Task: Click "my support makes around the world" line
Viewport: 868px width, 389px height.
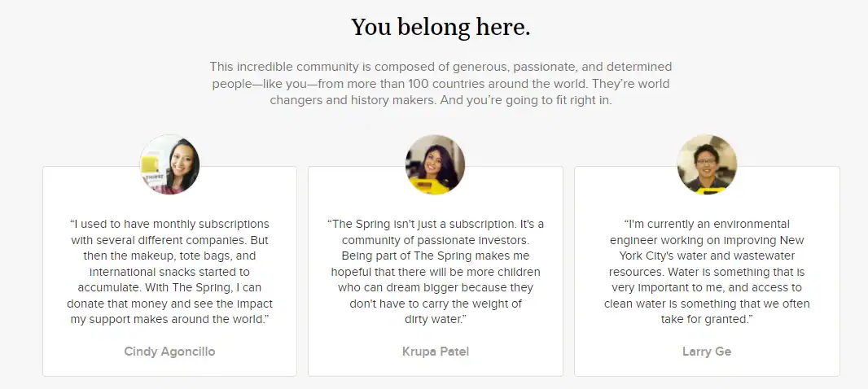Action: click(169, 320)
